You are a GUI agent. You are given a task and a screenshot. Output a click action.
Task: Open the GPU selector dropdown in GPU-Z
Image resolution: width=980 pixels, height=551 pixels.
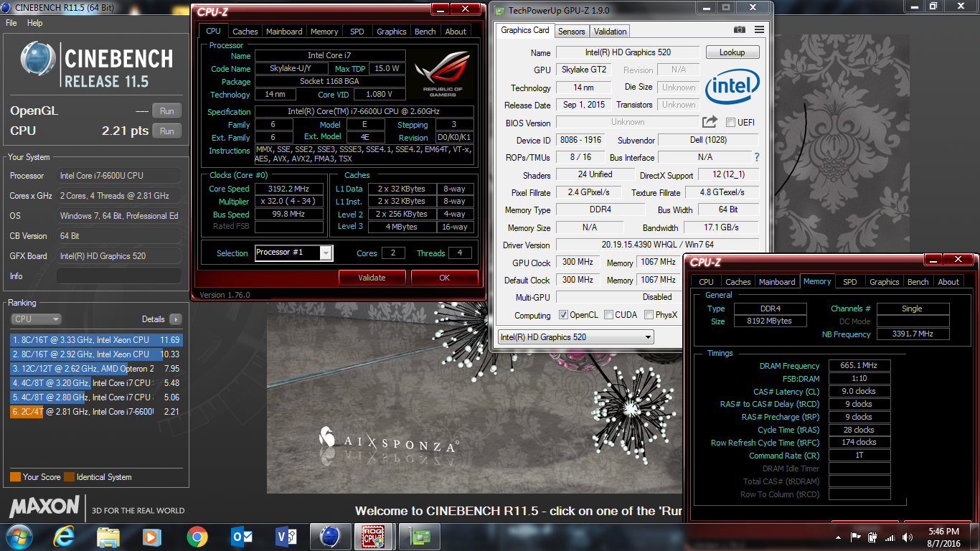[575, 337]
